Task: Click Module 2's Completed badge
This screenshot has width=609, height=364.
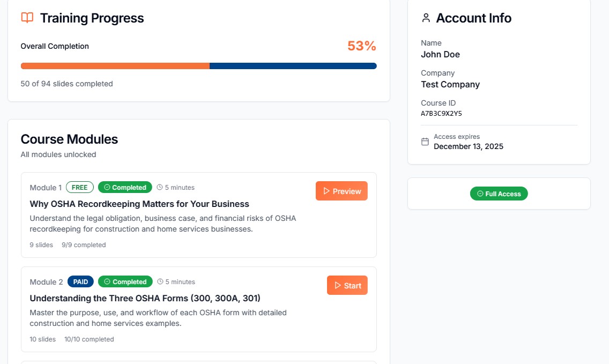Action: click(x=125, y=281)
